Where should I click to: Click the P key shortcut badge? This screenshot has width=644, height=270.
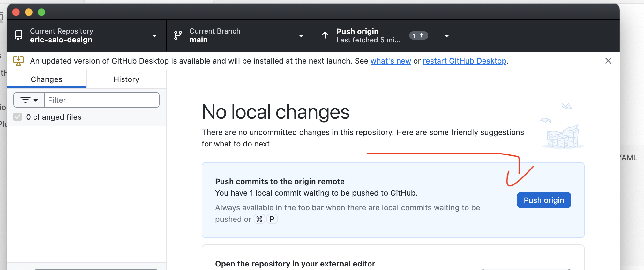coord(272,219)
